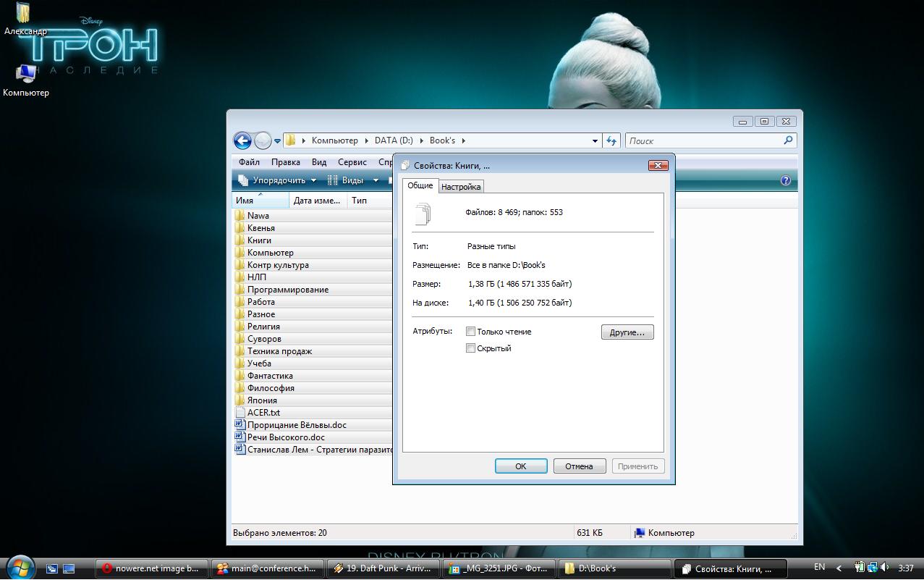Click the network tray icon

[x=873, y=568]
